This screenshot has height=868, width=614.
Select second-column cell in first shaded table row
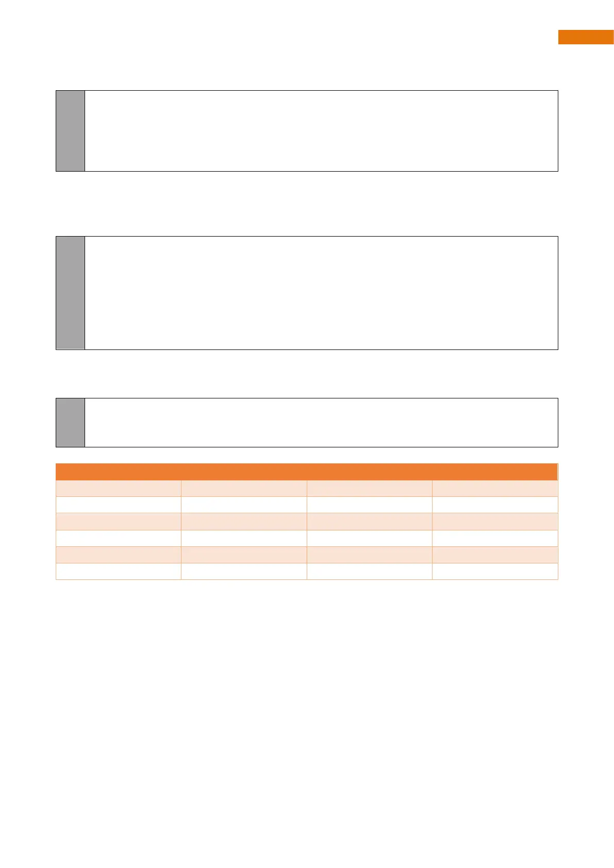[244, 489]
